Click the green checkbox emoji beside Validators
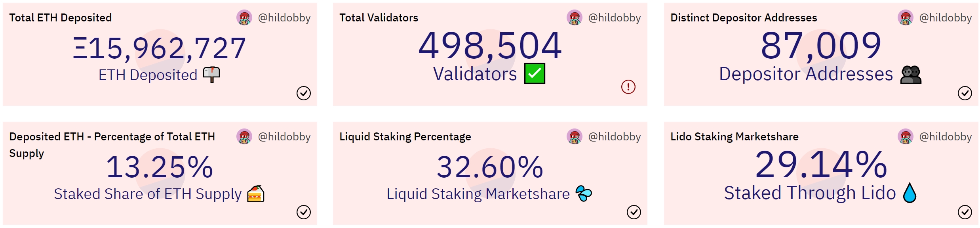 (x=535, y=73)
